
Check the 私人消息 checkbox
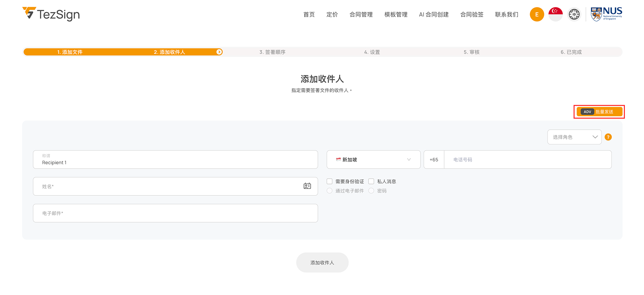371,181
